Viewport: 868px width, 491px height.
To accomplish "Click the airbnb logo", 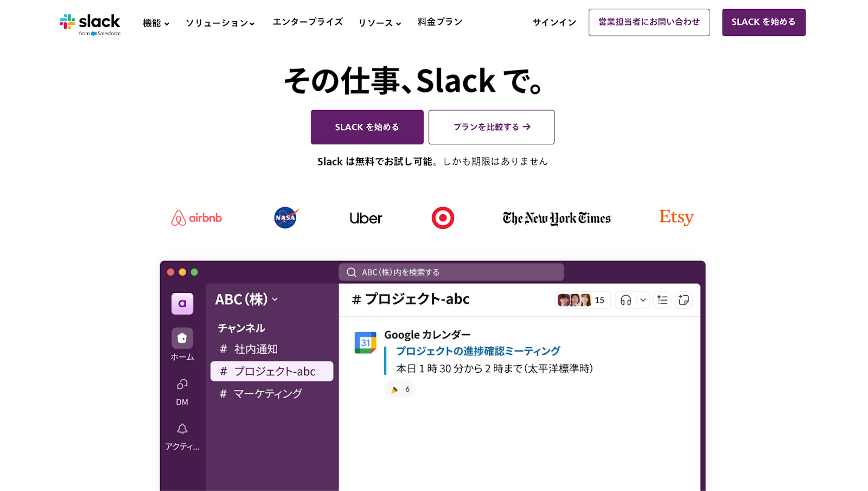I will [x=196, y=218].
